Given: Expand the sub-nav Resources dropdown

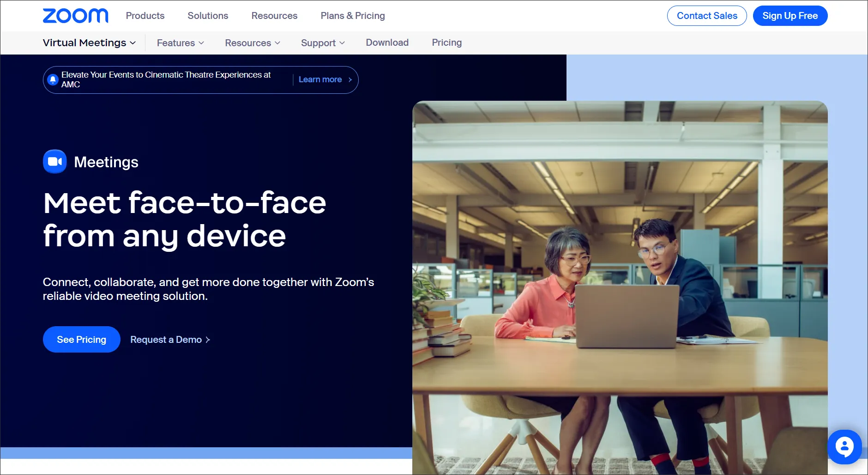Looking at the screenshot, I should [253, 43].
